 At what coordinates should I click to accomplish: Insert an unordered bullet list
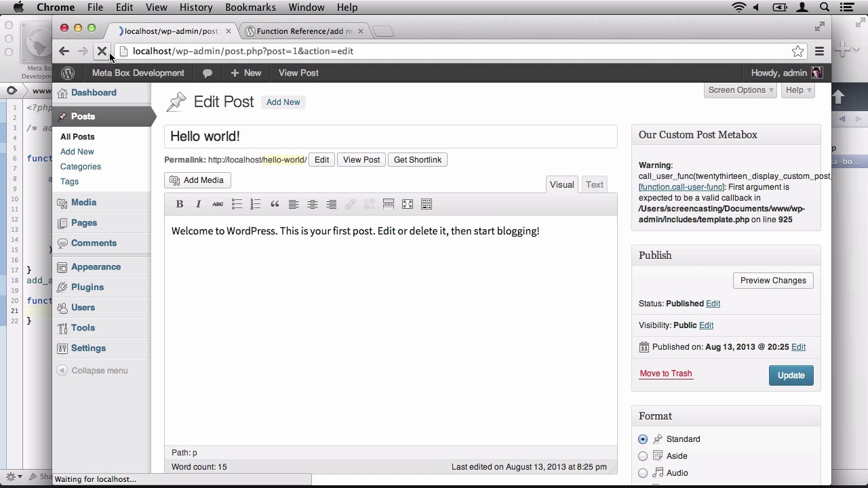237,204
